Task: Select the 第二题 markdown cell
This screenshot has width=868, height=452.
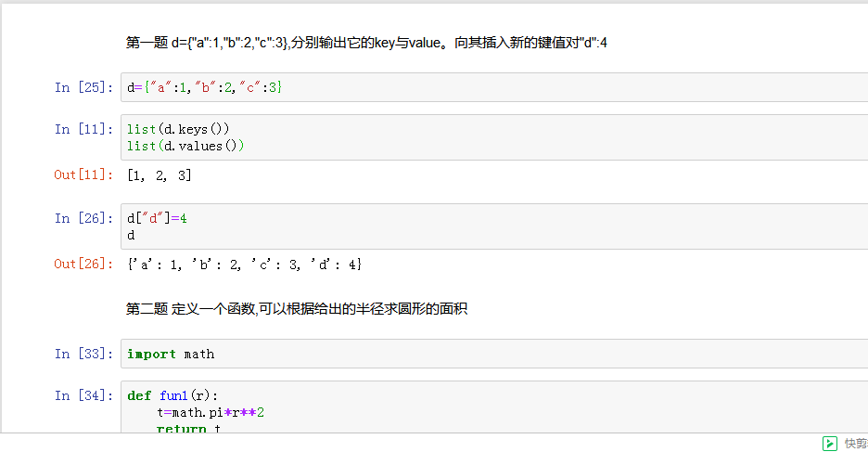Action: coord(297,309)
